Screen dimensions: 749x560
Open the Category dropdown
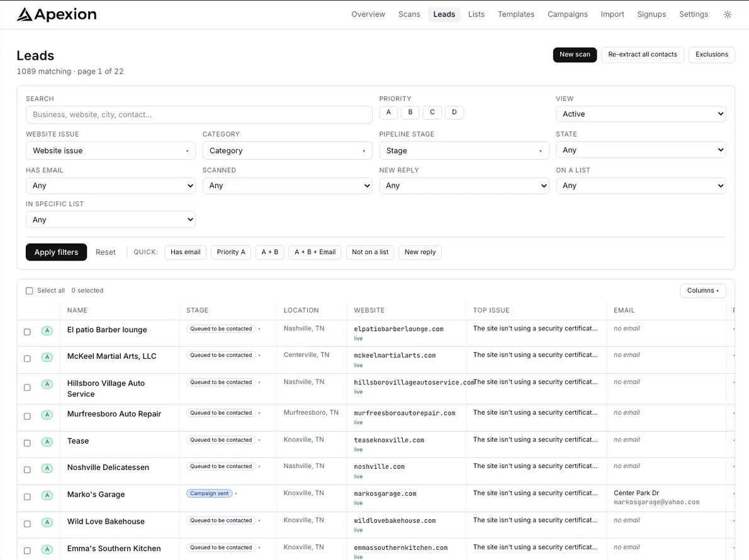(287, 150)
